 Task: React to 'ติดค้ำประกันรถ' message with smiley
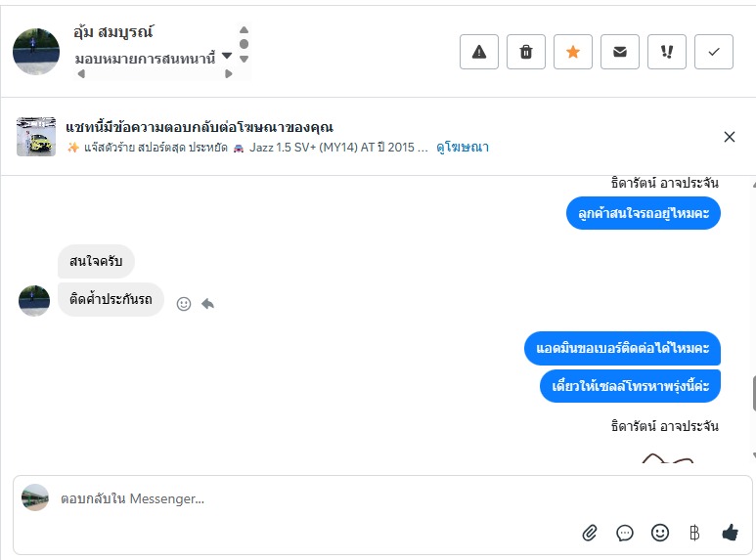184,304
